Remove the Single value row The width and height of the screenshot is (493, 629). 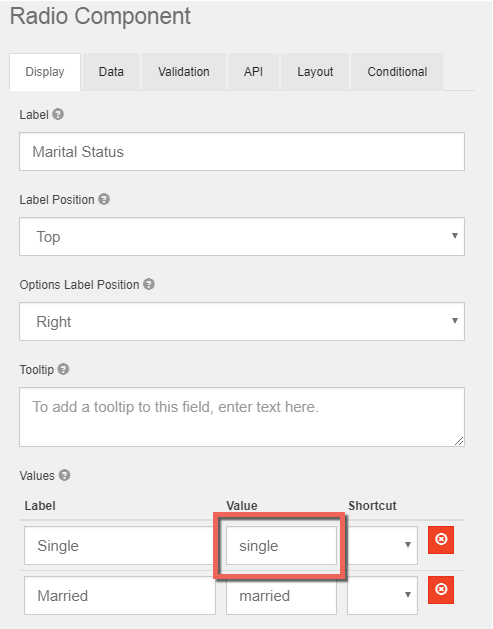point(440,540)
